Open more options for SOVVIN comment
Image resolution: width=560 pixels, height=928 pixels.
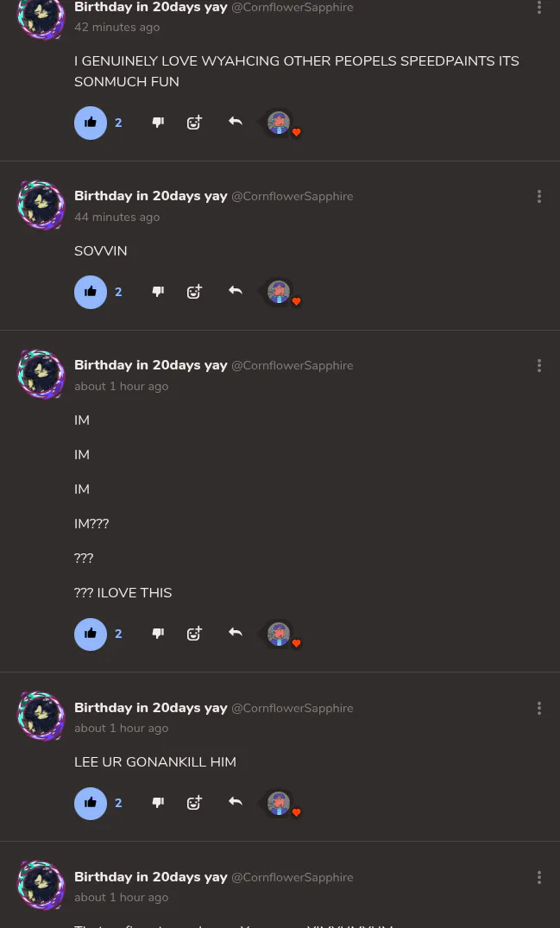539,197
